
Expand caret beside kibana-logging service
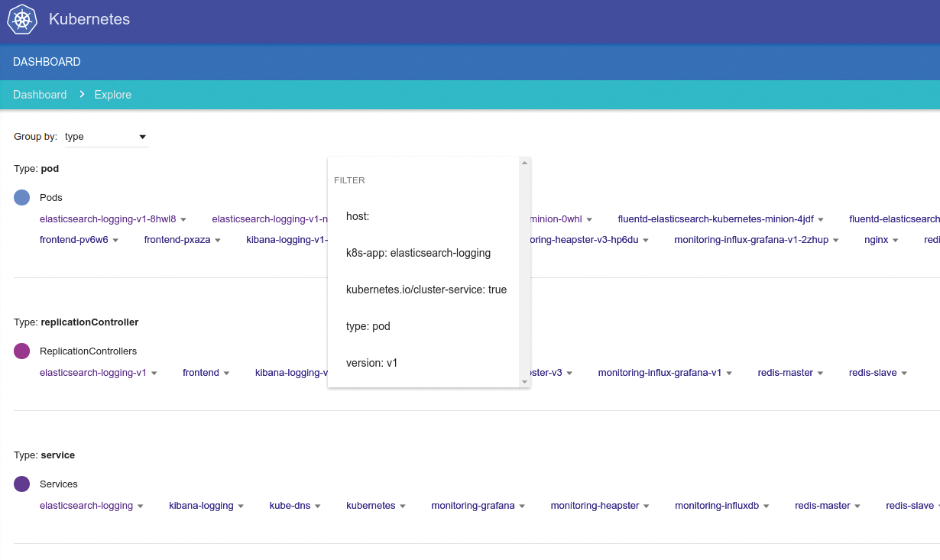[241, 507]
